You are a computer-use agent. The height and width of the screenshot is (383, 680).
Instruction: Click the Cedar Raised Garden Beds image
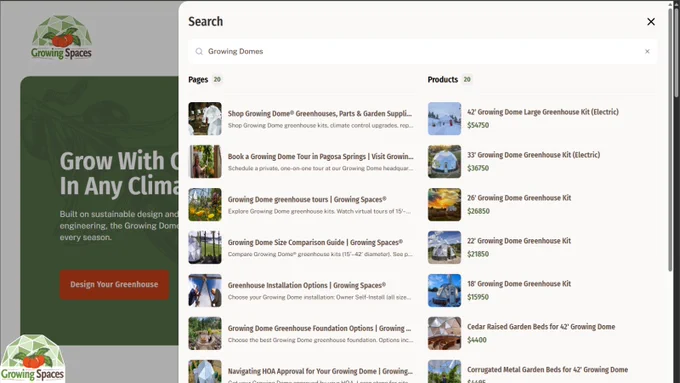tap(444, 333)
